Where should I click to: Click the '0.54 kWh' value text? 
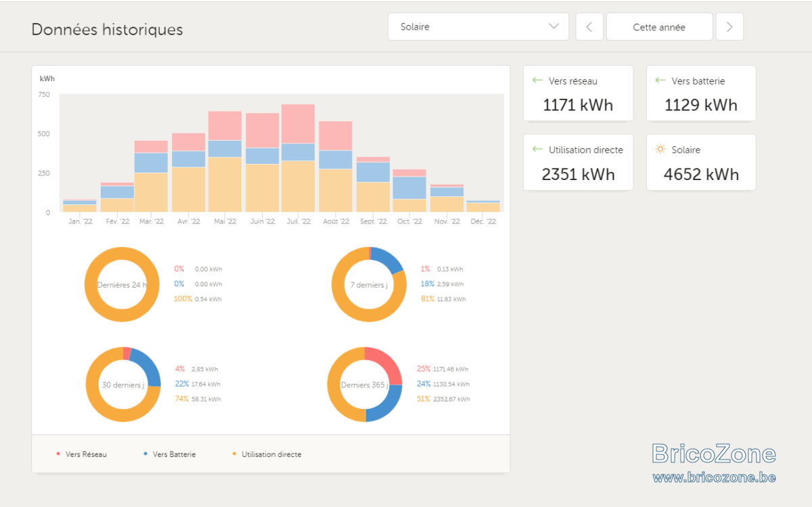point(208,299)
